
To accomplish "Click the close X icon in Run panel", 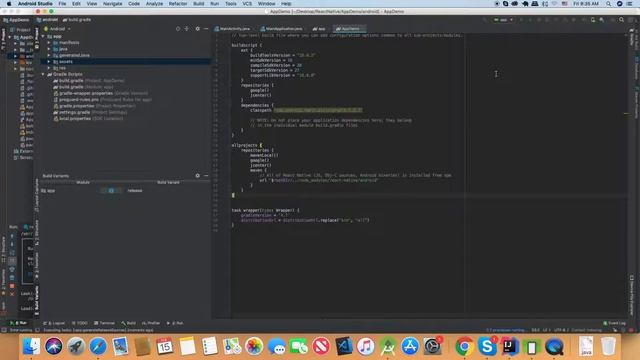I will [x=12, y=294].
